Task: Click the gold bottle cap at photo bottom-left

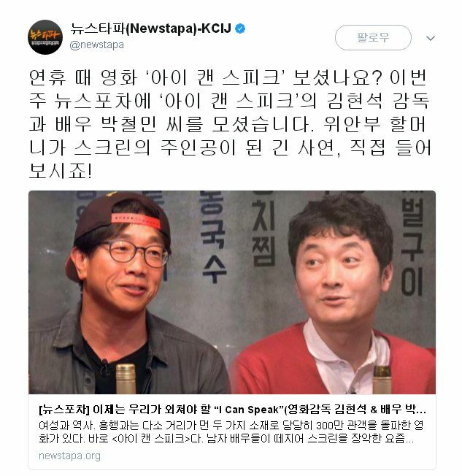Action: (x=126, y=379)
